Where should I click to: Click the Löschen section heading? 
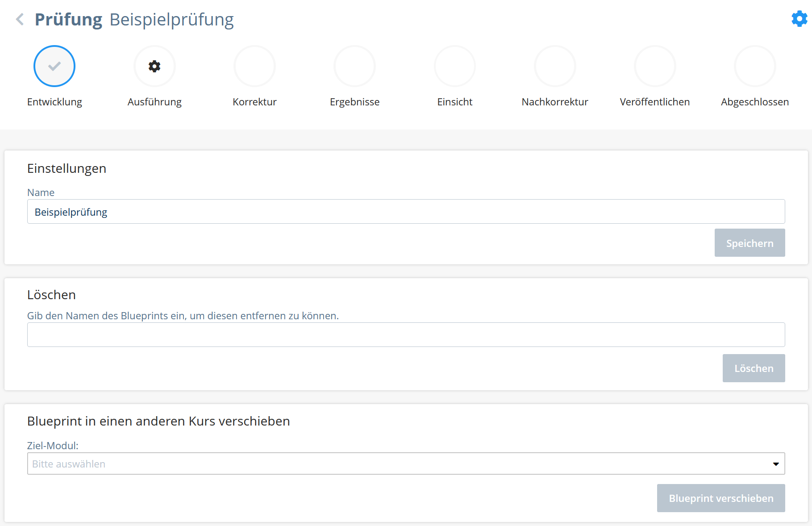51,295
